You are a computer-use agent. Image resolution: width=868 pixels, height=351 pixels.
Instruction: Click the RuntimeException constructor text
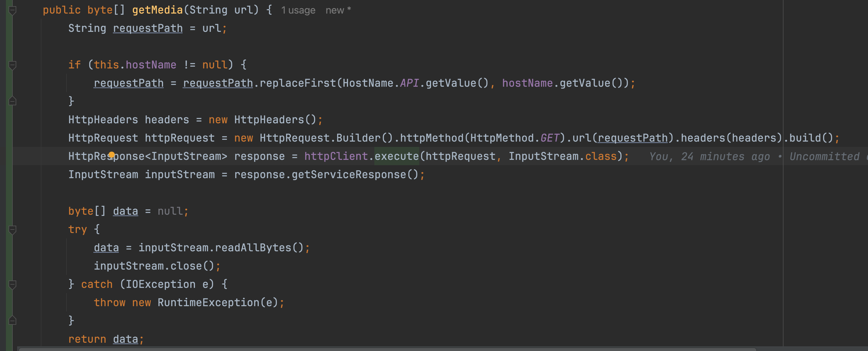(x=208, y=303)
